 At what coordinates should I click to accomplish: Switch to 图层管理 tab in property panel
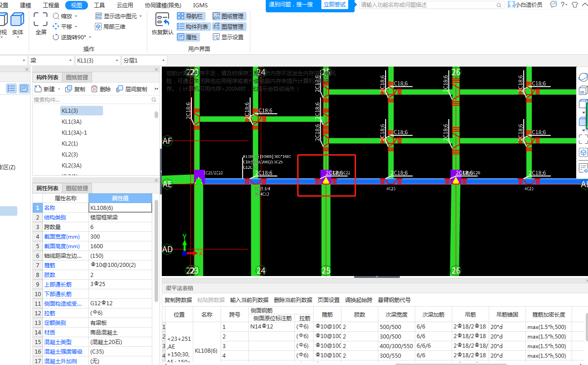click(77, 188)
